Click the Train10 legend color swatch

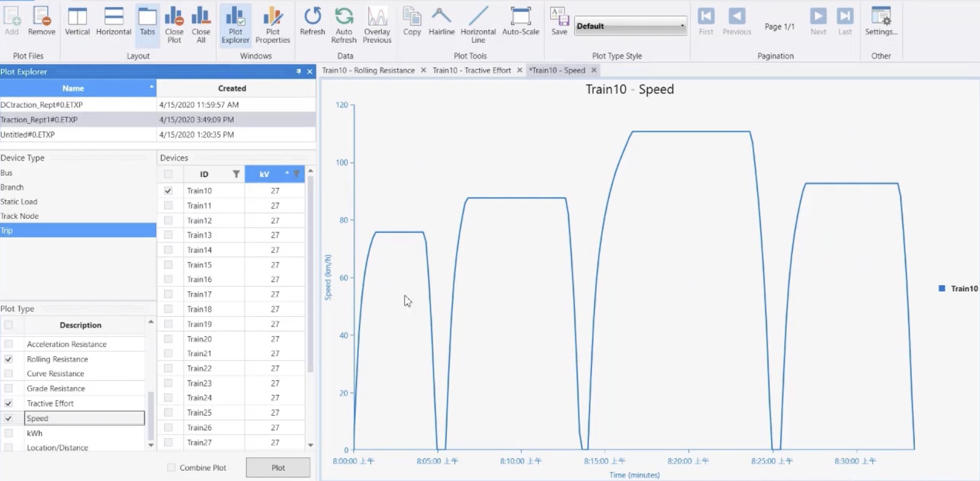(942, 289)
